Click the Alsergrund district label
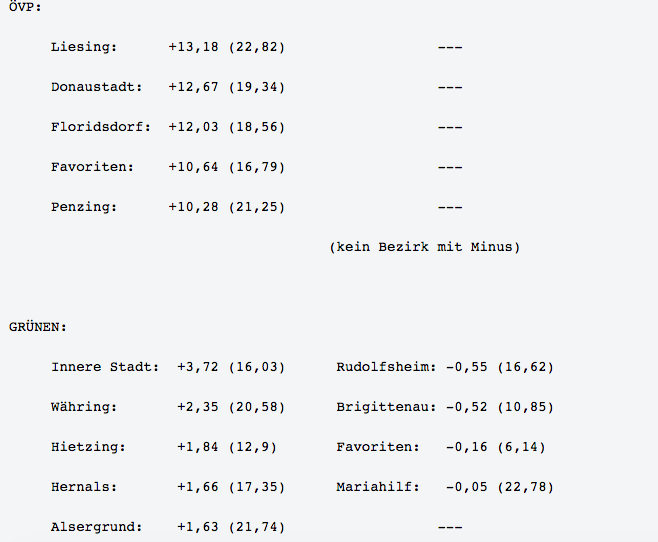This screenshot has height=542, width=658. (x=97, y=527)
